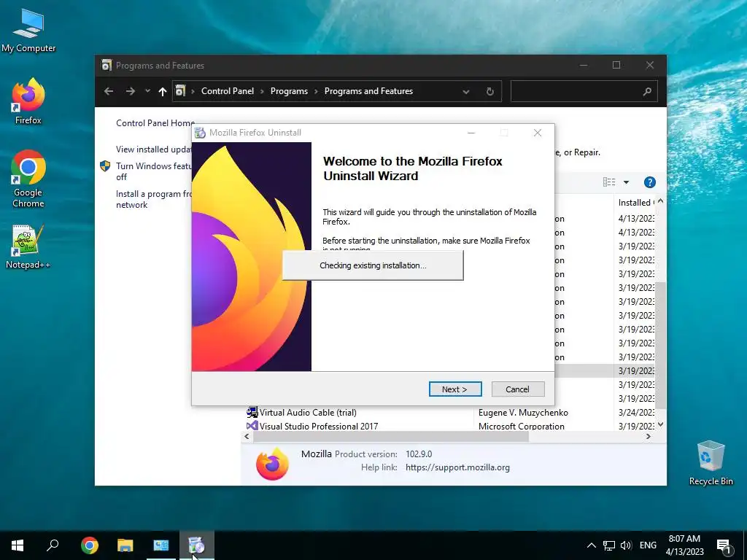
Task: Open the notification center icon
Action: [724, 545]
